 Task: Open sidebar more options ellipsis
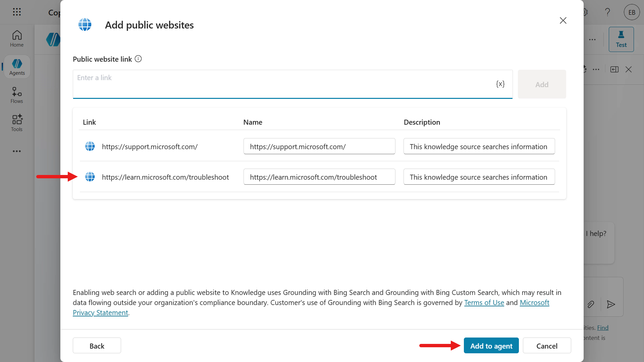tap(17, 151)
